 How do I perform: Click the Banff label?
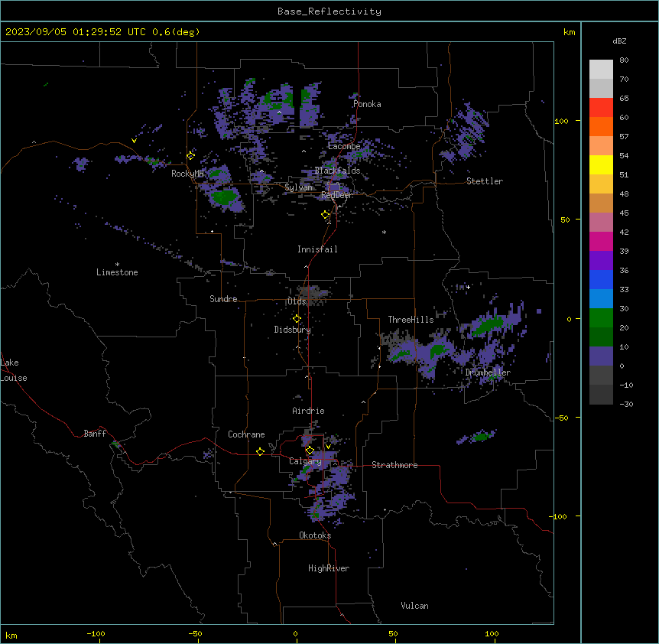click(x=95, y=434)
